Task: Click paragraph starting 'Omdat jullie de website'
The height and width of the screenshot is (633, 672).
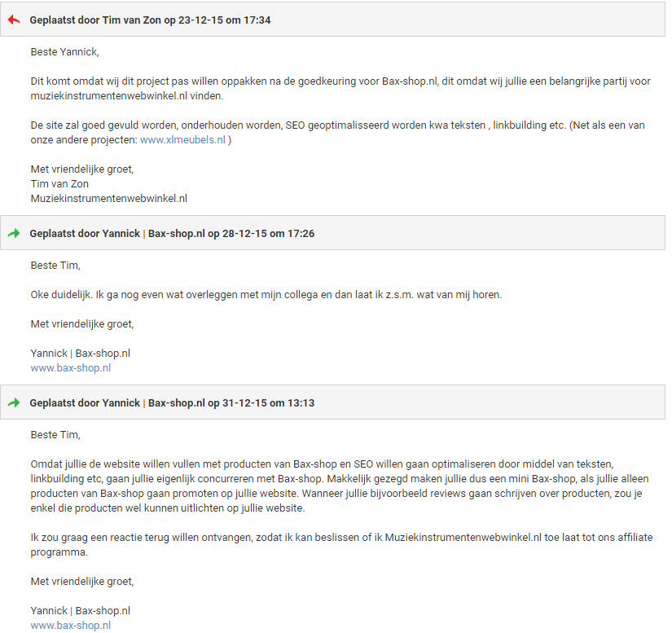Action: coord(340,486)
